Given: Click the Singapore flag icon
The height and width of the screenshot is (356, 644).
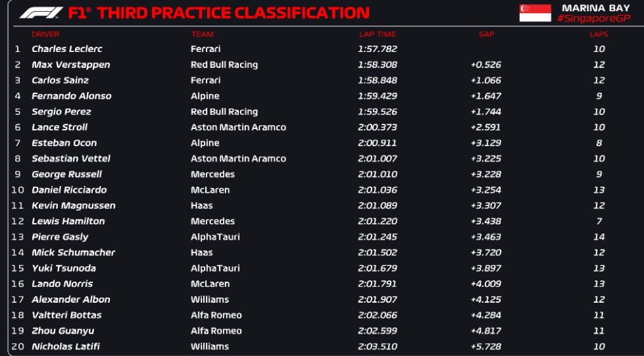Looking at the screenshot, I should [535, 13].
